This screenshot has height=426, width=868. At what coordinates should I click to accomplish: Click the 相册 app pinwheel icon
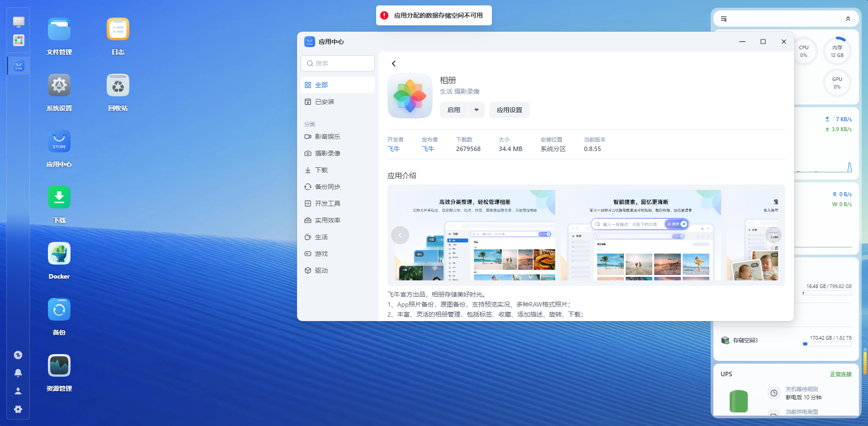tap(410, 96)
